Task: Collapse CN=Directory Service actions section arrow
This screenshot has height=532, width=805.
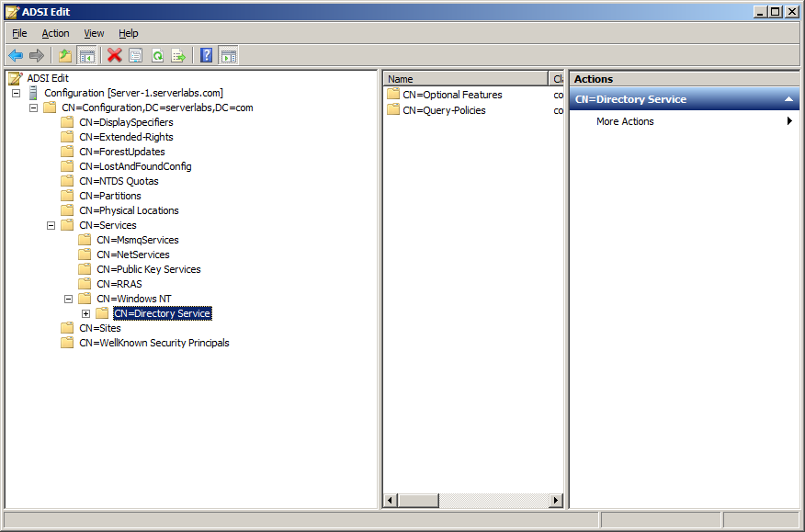Action: click(x=789, y=99)
